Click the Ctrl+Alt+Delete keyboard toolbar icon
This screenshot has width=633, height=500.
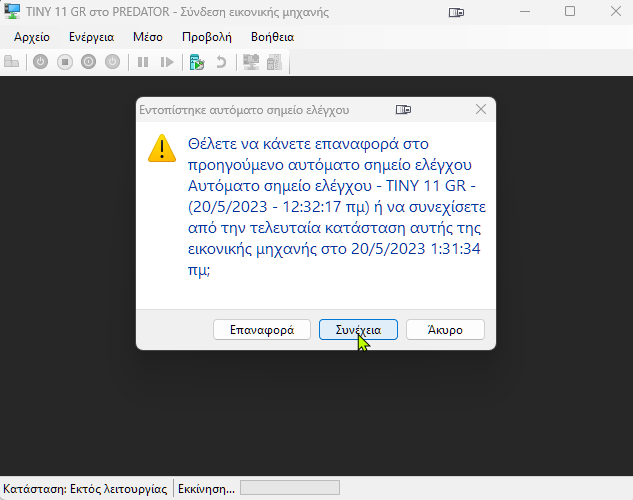[x=11, y=62]
